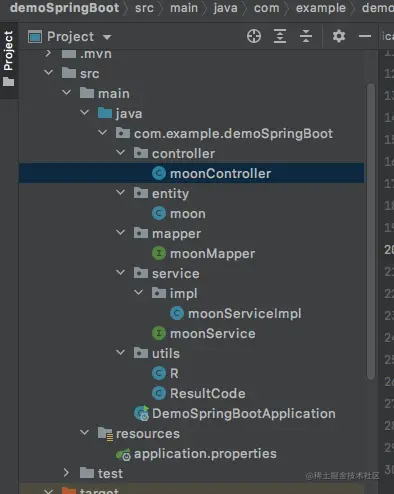Click the service package folder icon
Viewport: 394px width, 494px height.
click(x=141, y=273)
